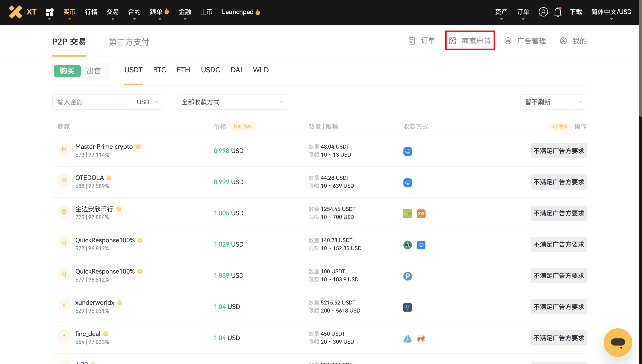Open the orders clipboard icon link
Screen dimensions: 642x364
(x=412, y=41)
